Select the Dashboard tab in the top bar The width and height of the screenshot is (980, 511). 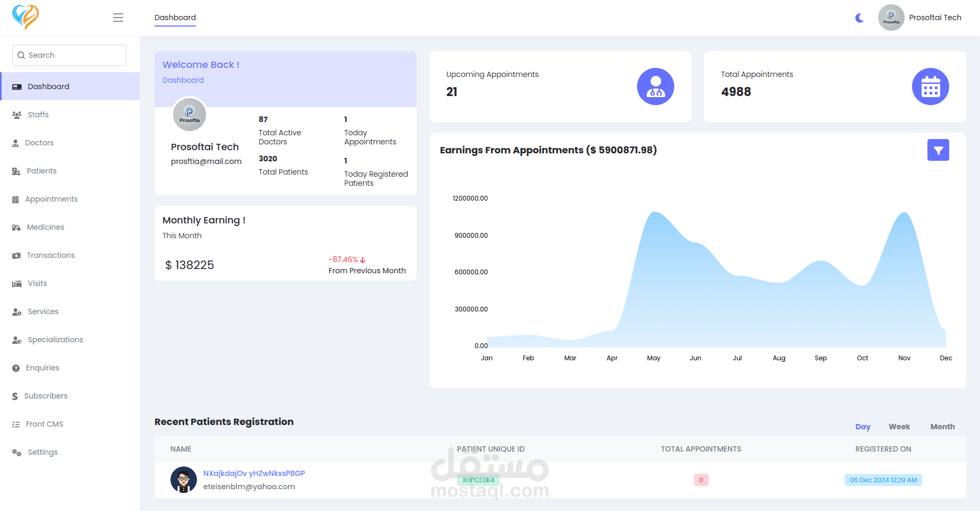coord(175,18)
